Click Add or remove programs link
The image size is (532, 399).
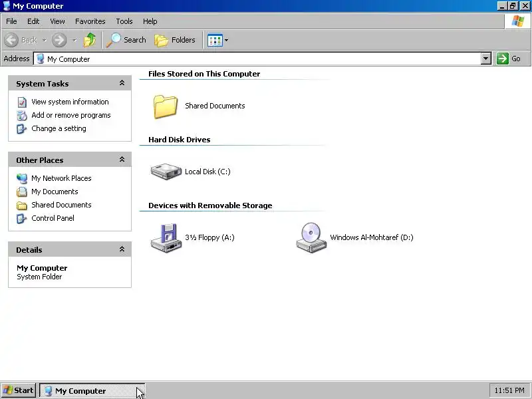(71, 115)
